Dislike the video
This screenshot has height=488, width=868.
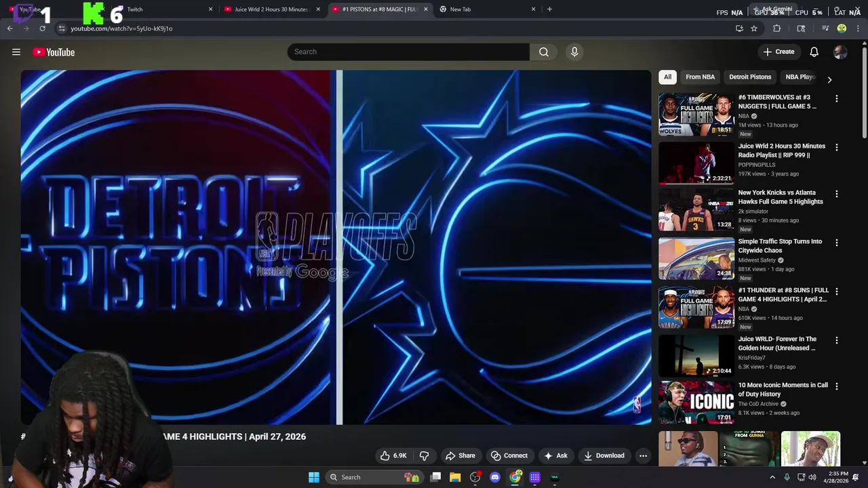tap(425, 455)
